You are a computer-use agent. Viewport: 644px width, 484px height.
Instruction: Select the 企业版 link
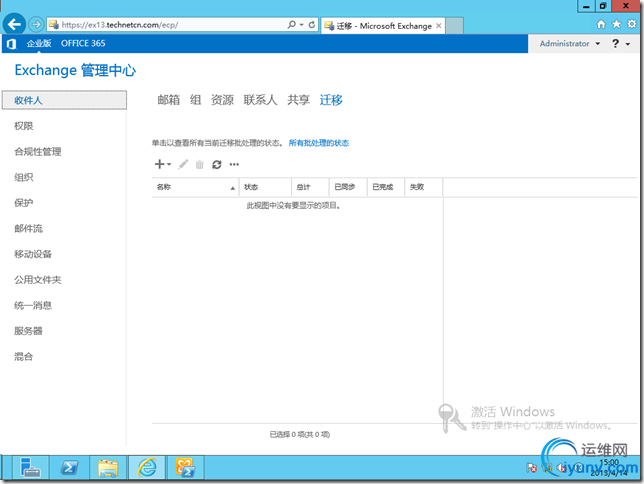(x=39, y=43)
